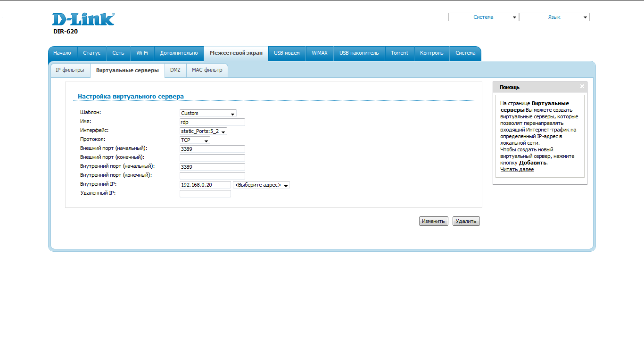Open the USB-модем tab
The image size is (644, 362).
tap(287, 53)
